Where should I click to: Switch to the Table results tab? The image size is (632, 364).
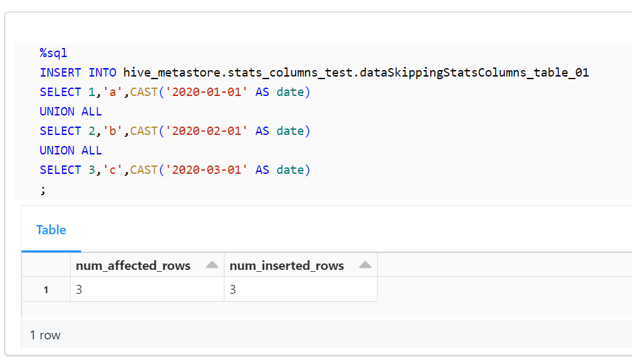[51, 230]
